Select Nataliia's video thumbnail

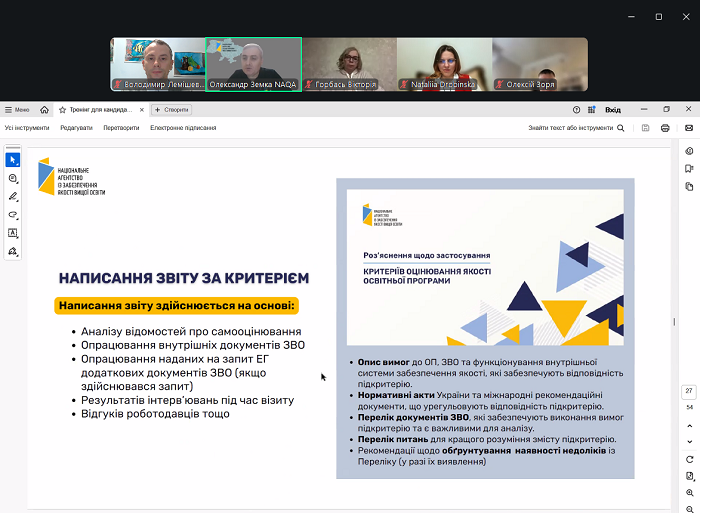[444, 64]
